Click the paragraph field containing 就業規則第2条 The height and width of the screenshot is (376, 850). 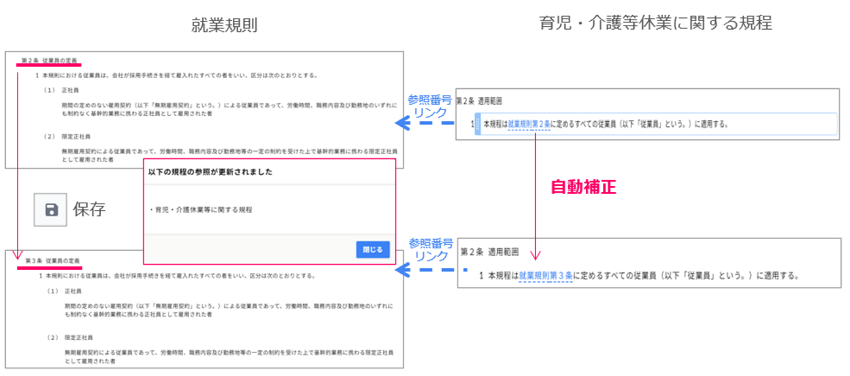click(x=655, y=124)
